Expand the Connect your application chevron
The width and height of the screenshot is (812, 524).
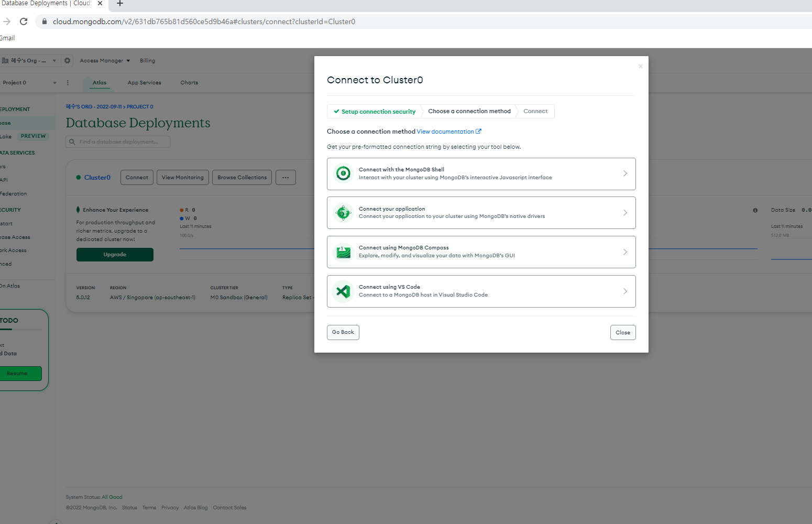625,213
